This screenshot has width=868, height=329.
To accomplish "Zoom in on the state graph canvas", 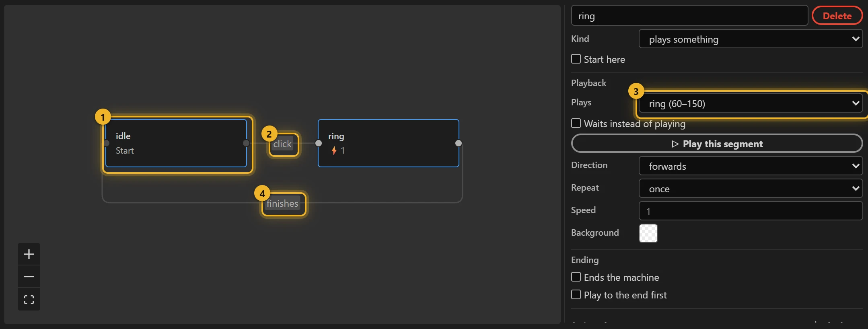I will click(x=29, y=254).
